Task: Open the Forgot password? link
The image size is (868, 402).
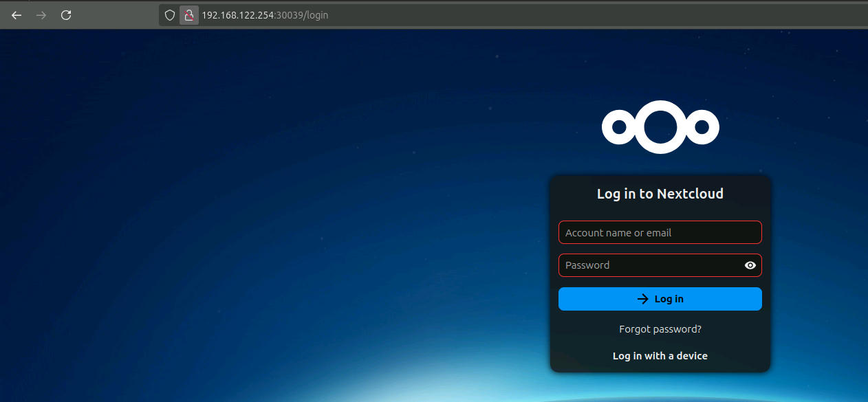Action: (x=660, y=329)
